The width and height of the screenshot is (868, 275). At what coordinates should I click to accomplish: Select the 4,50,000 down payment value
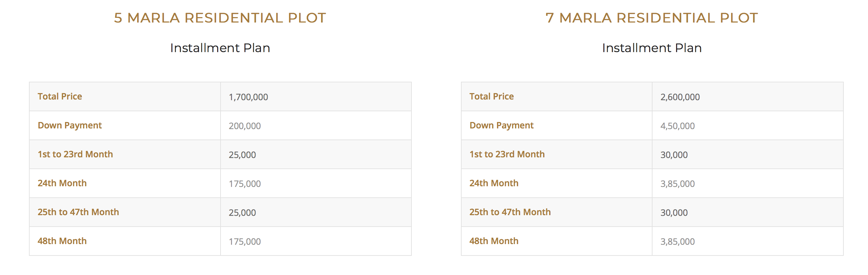pyautogui.click(x=677, y=126)
